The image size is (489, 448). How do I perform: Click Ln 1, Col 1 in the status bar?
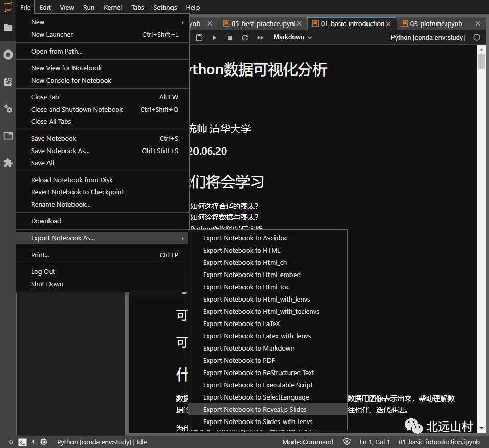(375, 442)
